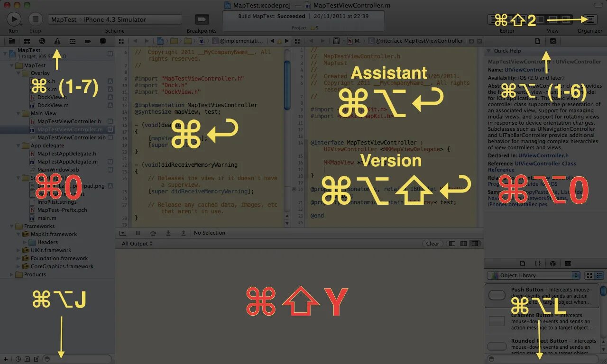This screenshot has height=364, width=607.
Task: Show only variables view in debug area
Action: click(452, 244)
